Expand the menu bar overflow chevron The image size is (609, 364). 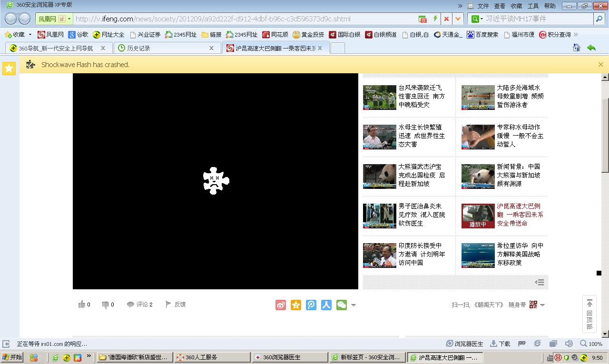tap(460, 6)
